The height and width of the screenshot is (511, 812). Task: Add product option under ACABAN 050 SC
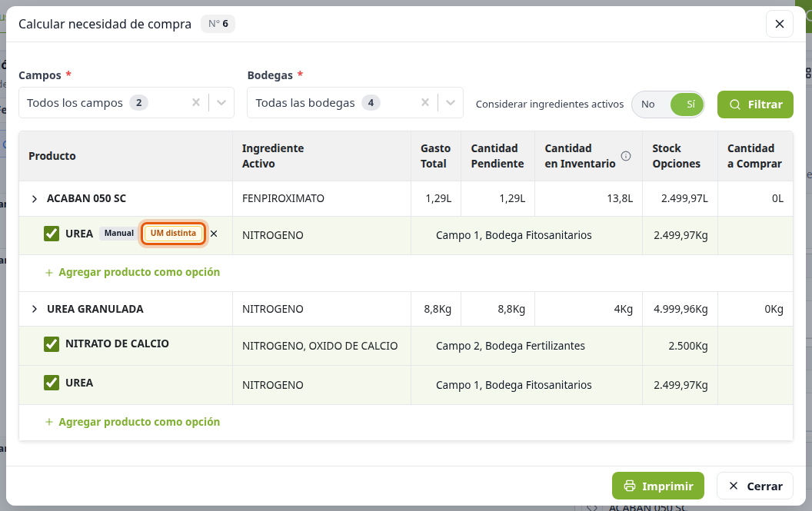coord(132,272)
